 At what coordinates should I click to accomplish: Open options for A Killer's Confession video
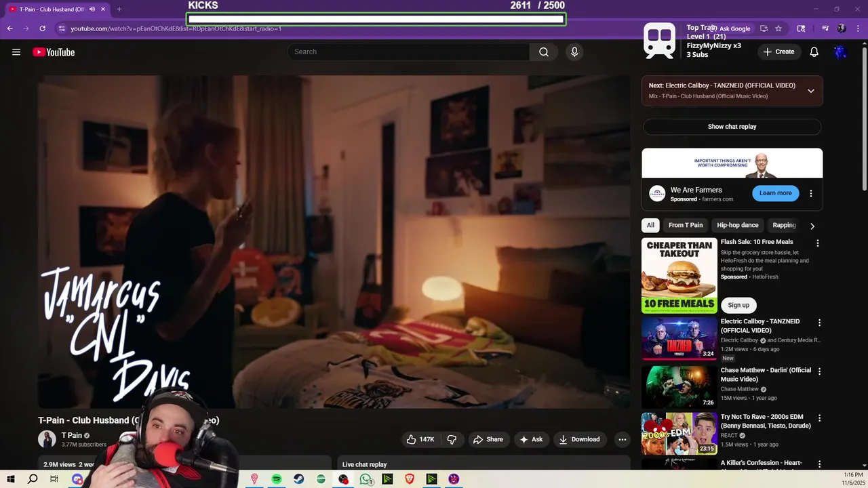[x=819, y=464]
